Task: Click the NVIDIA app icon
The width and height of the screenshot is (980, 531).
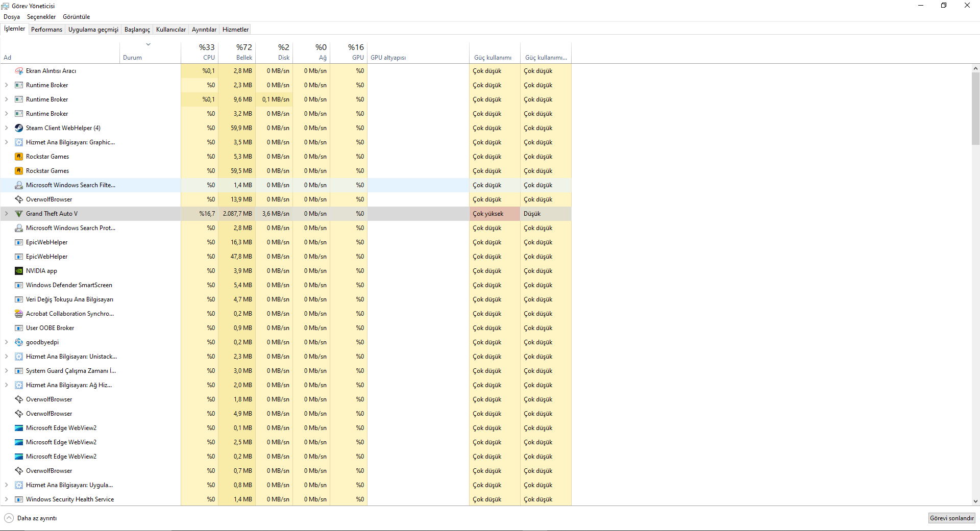Action: pos(19,271)
